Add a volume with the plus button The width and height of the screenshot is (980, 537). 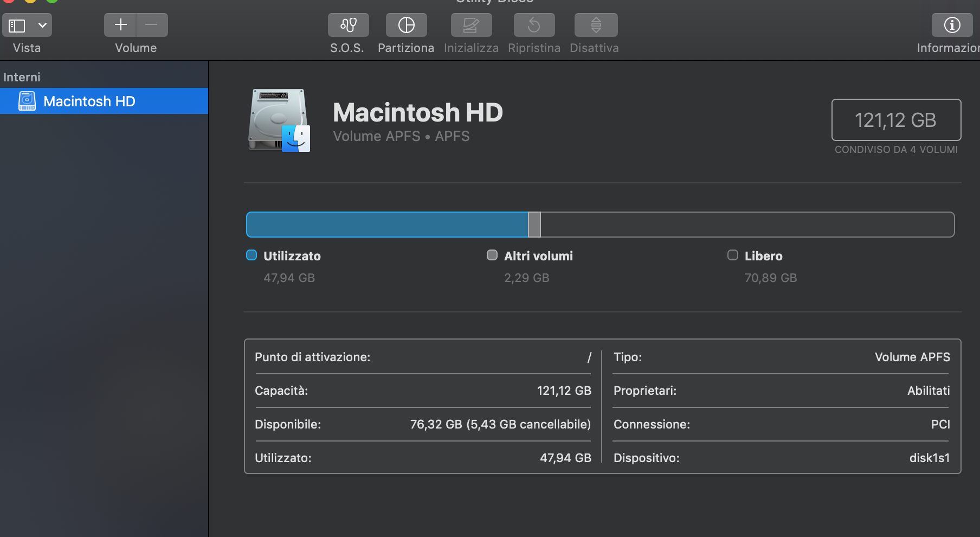click(120, 24)
